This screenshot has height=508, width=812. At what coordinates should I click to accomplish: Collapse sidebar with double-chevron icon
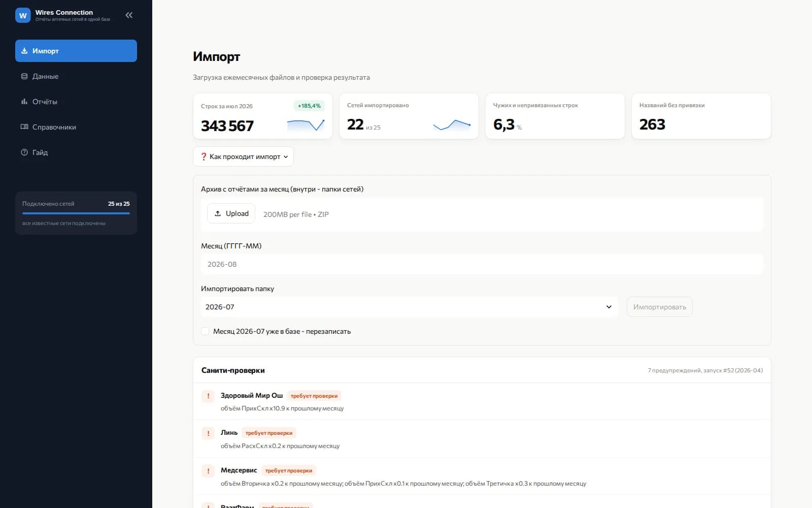coord(129,15)
